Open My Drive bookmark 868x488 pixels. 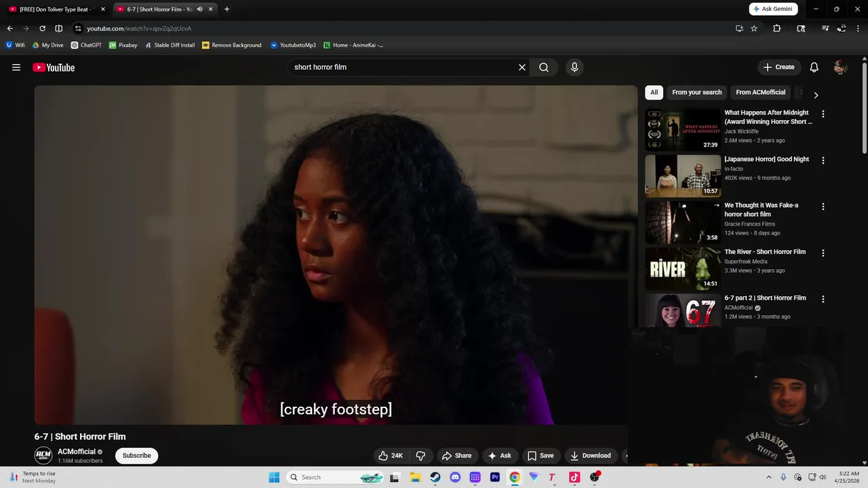[x=47, y=45]
